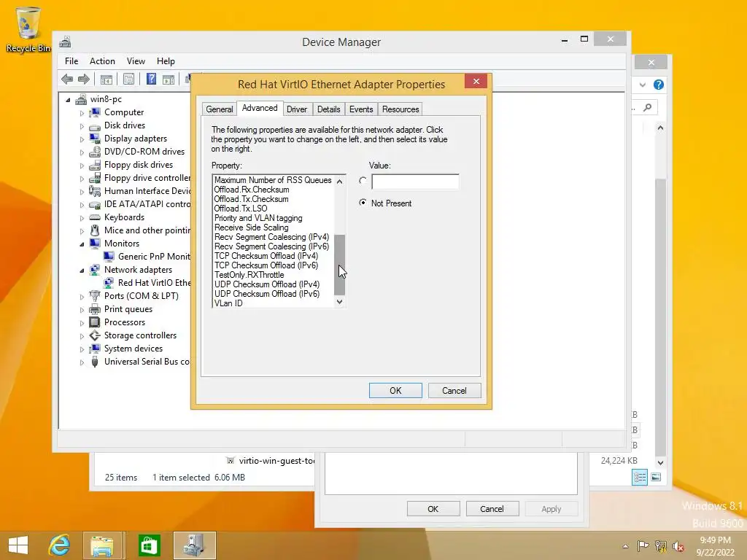Toggle the show/hide action pane toolbar icon
The height and width of the screenshot is (560, 747).
pos(169,79)
